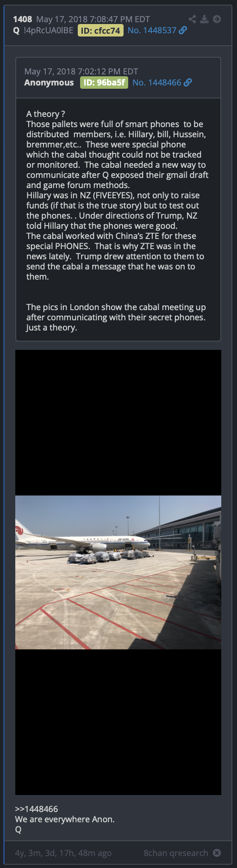Click the circled X icon beside 8chan qresearch
Image resolution: width=237 pixels, height=868 pixels.
[217, 853]
